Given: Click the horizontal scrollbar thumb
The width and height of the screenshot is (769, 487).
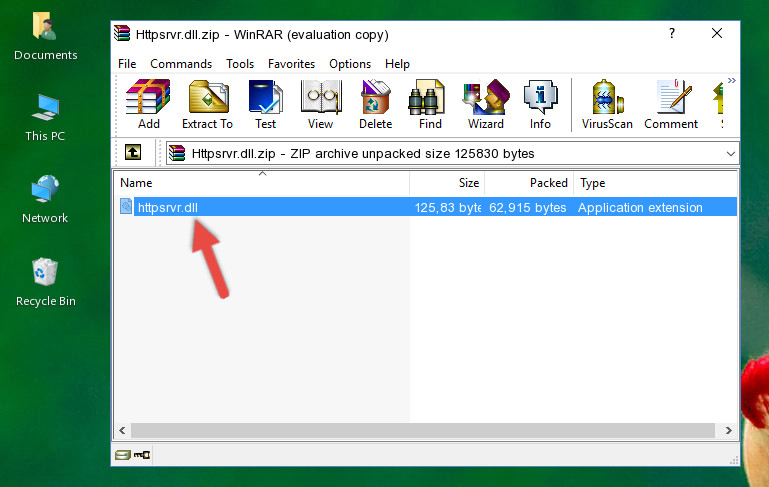Looking at the screenshot, I should (x=422, y=430).
